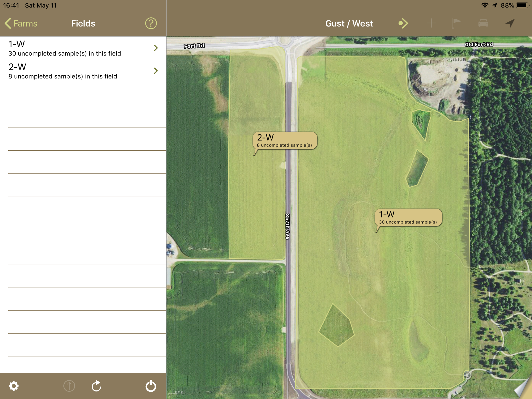Image resolution: width=532 pixels, height=399 pixels.
Task: Click the flag marker icon
Action: [456, 23]
